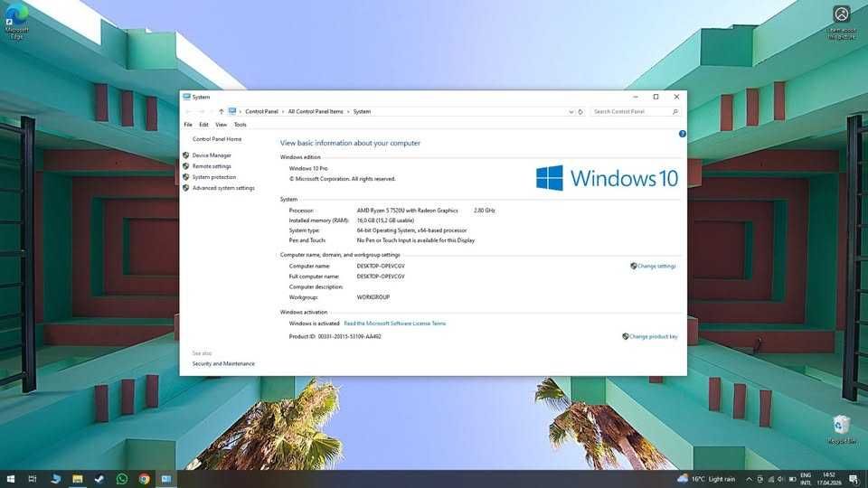Click the 16,0 GB installed memory value
868x488 pixels.
click(385, 221)
